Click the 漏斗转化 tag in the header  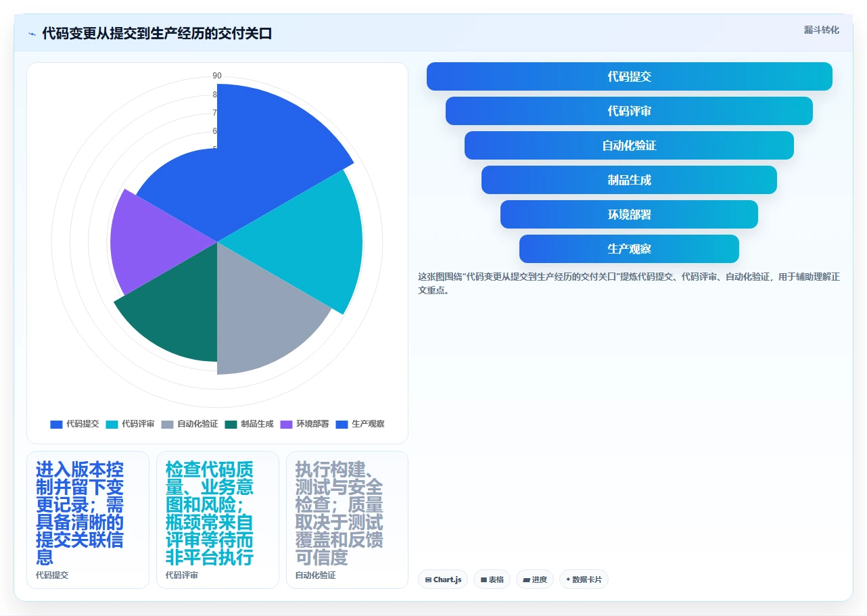click(x=821, y=30)
